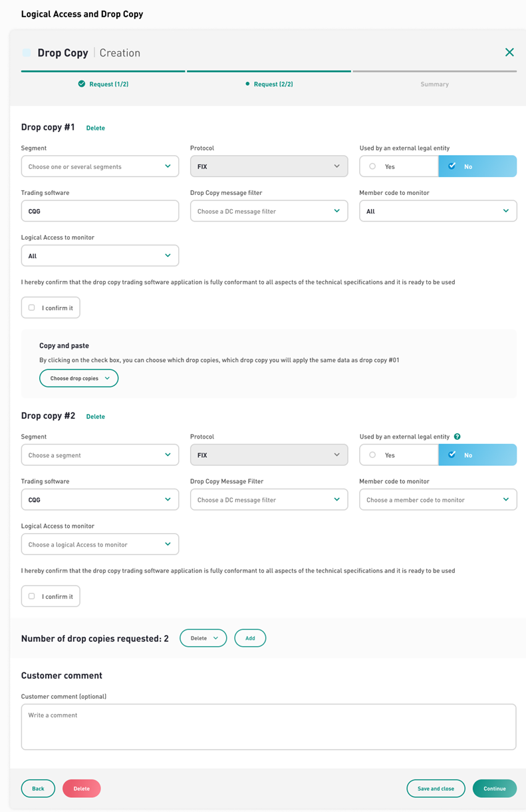Screen dimensions: 526x812
Task: Switch to the Summary step tab
Action: 434,84
